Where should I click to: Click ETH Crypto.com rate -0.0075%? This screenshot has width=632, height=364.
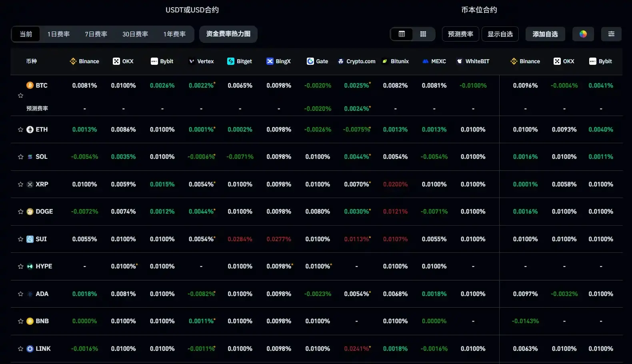coord(357,130)
